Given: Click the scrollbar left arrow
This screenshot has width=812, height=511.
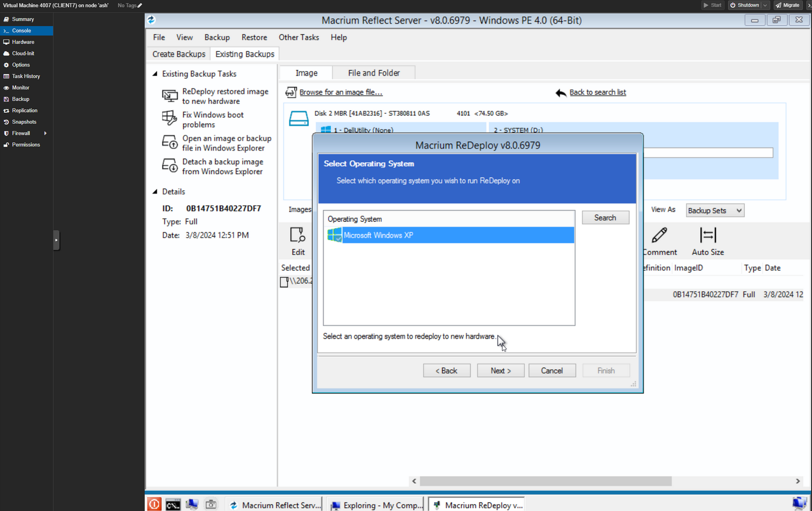Looking at the screenshot, I should (414, 481).
